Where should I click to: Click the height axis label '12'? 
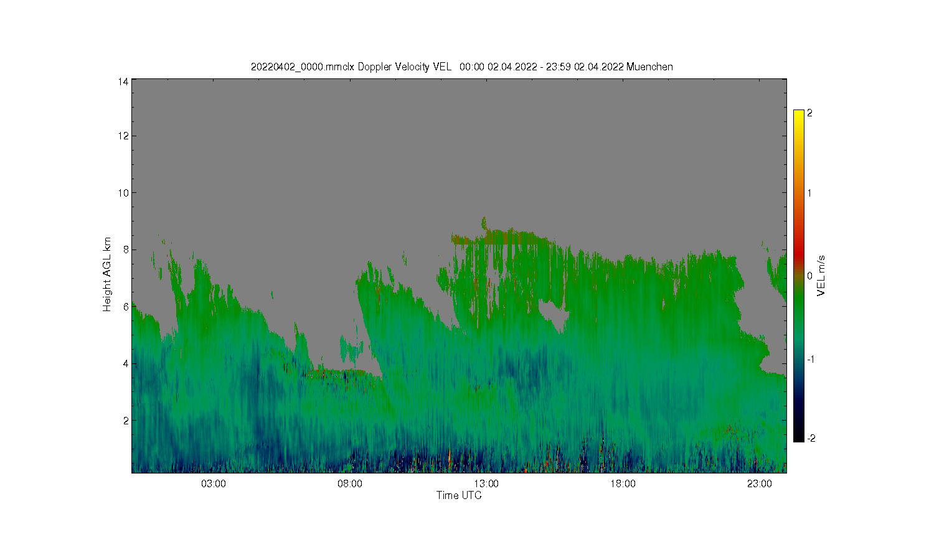(123, 136)
